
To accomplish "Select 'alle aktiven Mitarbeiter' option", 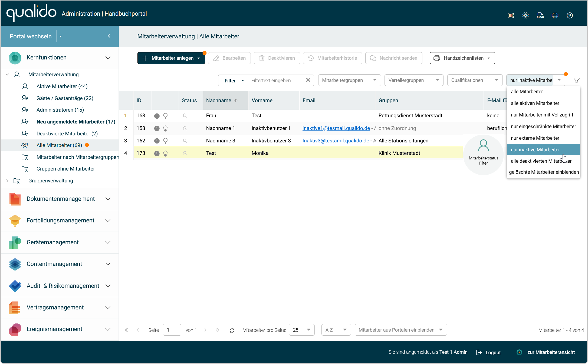I will click(x=535, y=103).
